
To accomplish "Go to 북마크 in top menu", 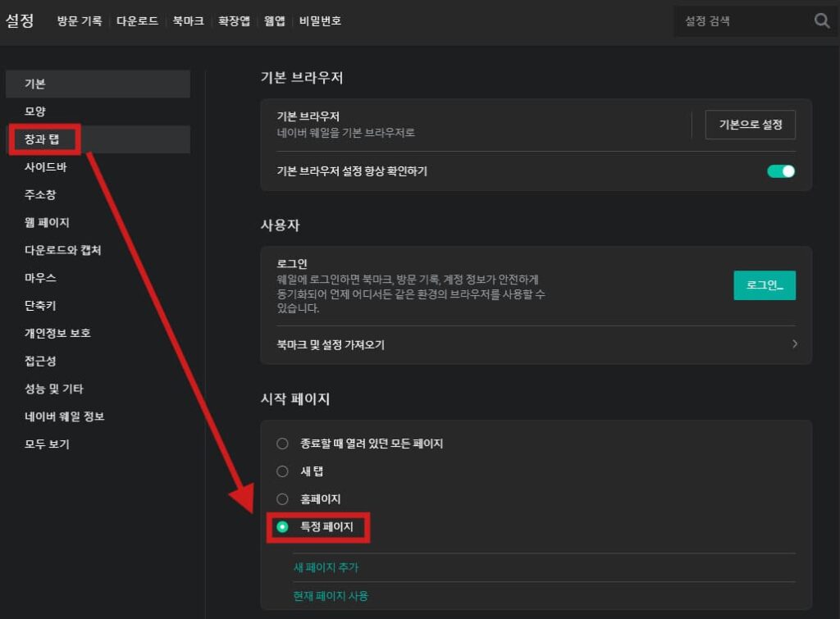I will click(x=188, y=21).
